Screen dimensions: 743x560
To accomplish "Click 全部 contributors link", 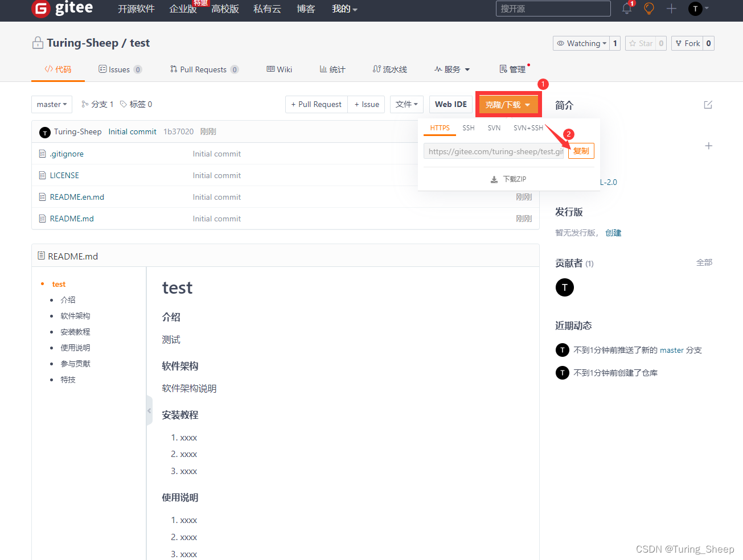I will tap(704, 262).
